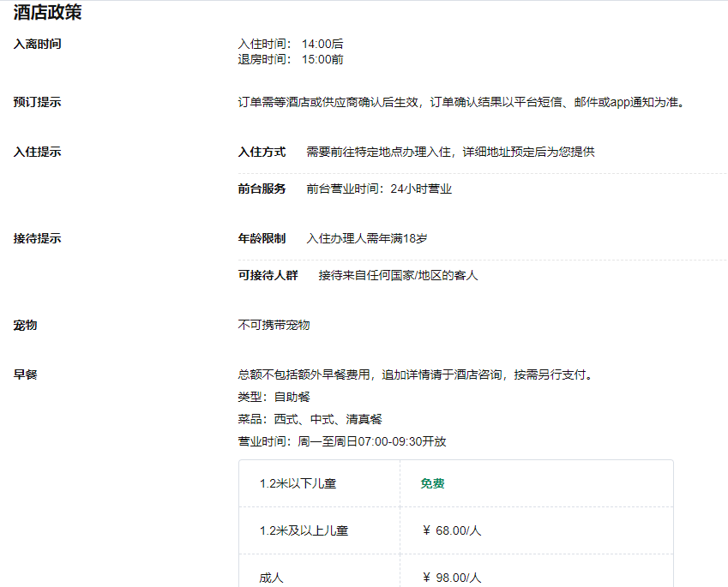Select the 24小时营业 front desk text
Screen dimensions: 728x587
(x=378, y=189)
